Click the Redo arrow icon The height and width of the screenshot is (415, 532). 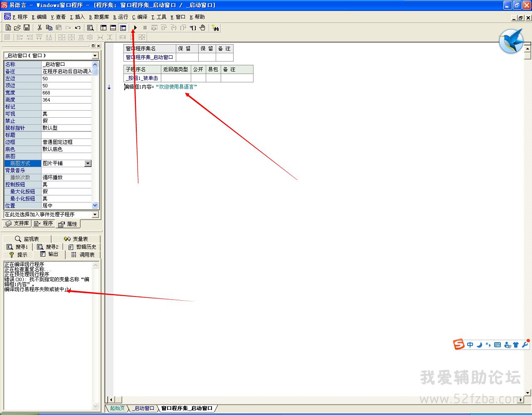[x=68, y=27]
